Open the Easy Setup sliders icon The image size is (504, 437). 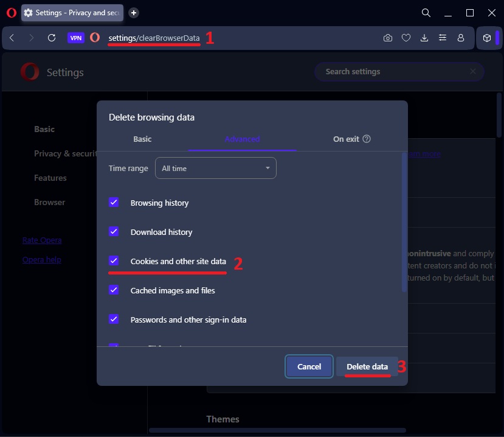click(443, 38)
